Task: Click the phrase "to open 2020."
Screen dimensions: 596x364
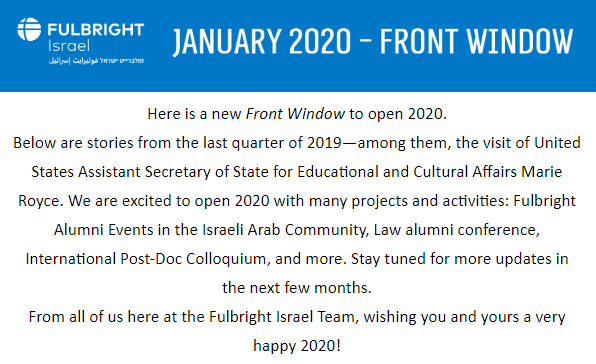Action: click(398, 114)
